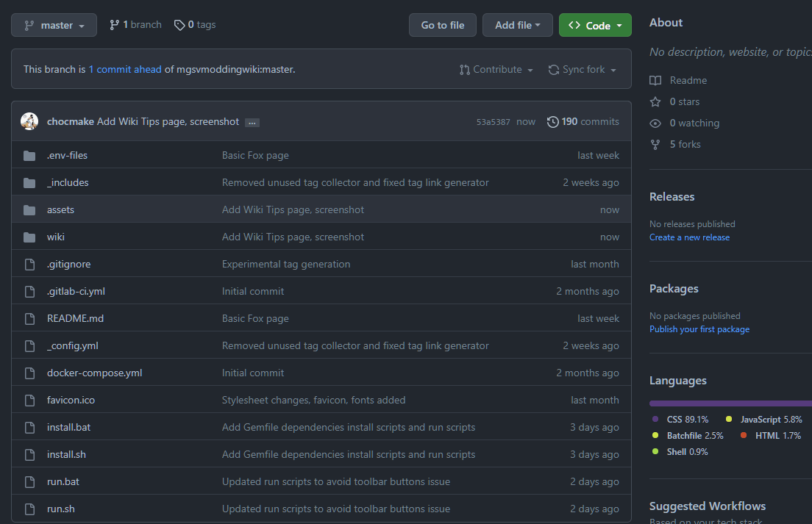Image resolution: width=812 pixels, height=524 pixels.
Task: Expand the Contribute dropdown
Action: point(496,69)
